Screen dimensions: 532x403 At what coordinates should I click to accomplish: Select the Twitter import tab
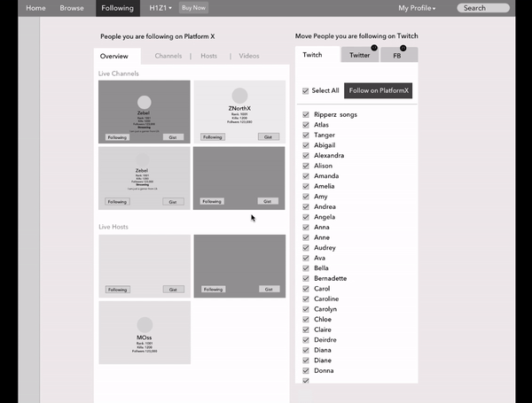pyautogui.click(x=360, y=55)
